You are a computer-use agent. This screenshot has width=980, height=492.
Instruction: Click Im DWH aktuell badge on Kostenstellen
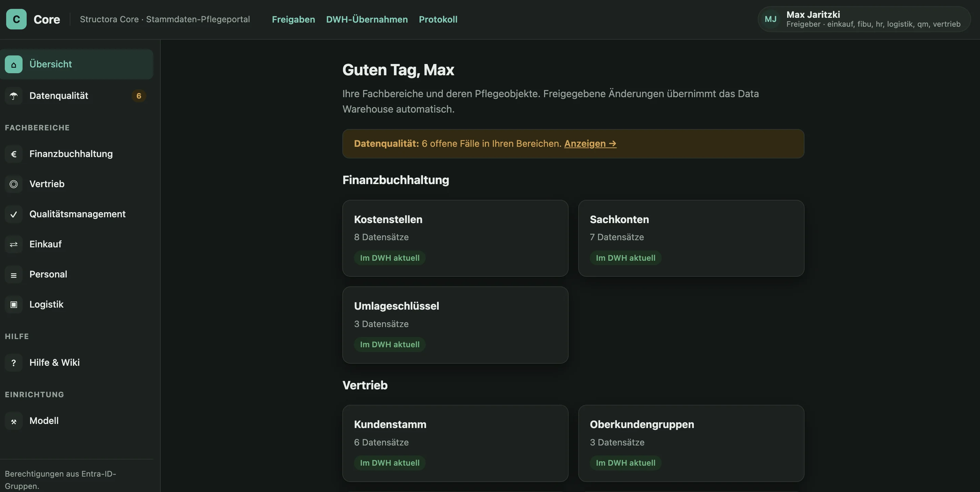[x=389, y=258]
